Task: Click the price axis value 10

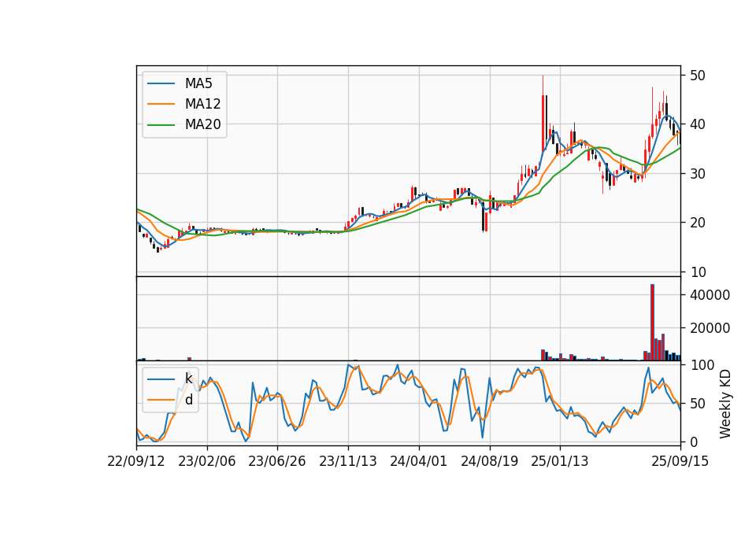Action: (x=698, y=272)
